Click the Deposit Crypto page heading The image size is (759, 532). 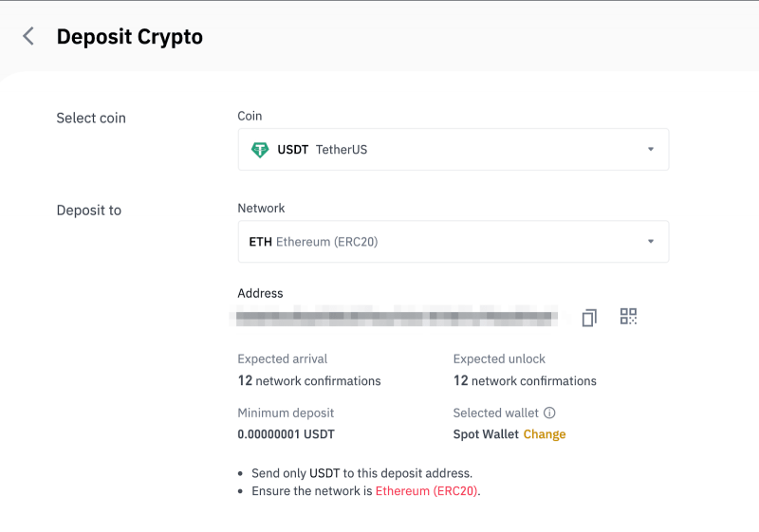pos(130,37)
